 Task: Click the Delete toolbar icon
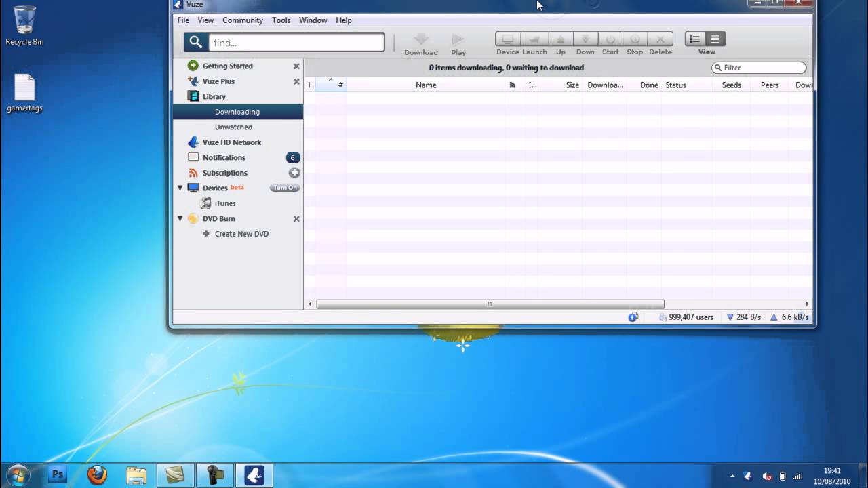click(660, 39)
